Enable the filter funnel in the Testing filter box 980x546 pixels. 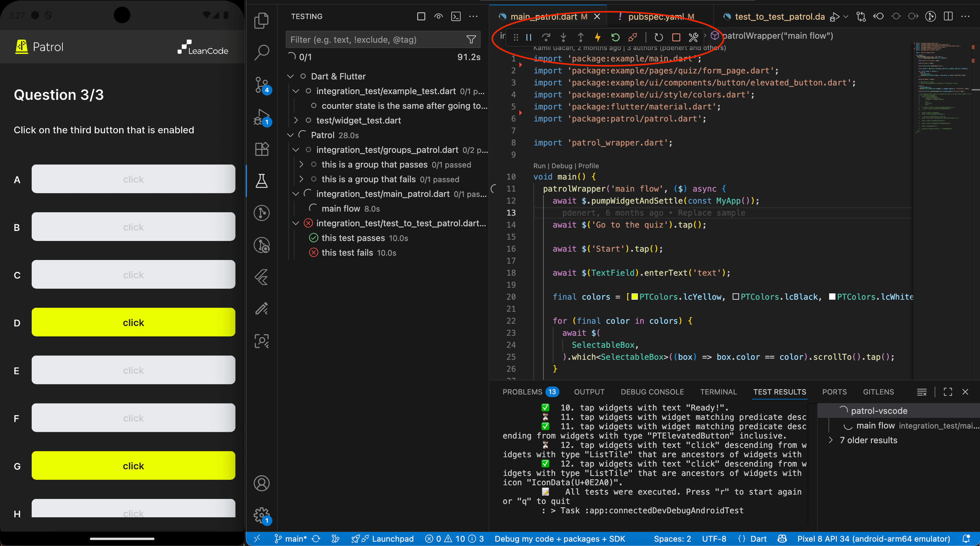coord(471,40)
